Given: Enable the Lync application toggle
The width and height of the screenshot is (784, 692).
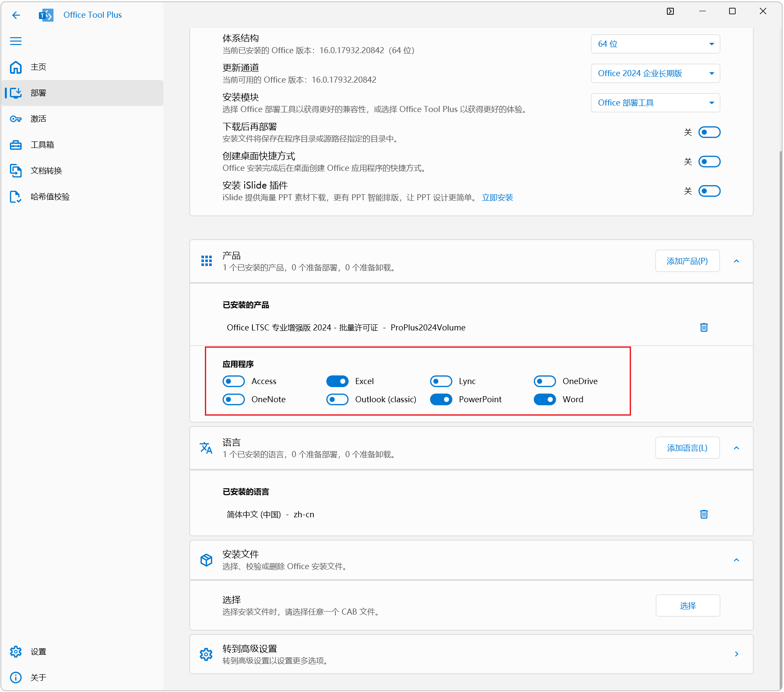Looking at the screenshot, I should click(x=441, y=381).
